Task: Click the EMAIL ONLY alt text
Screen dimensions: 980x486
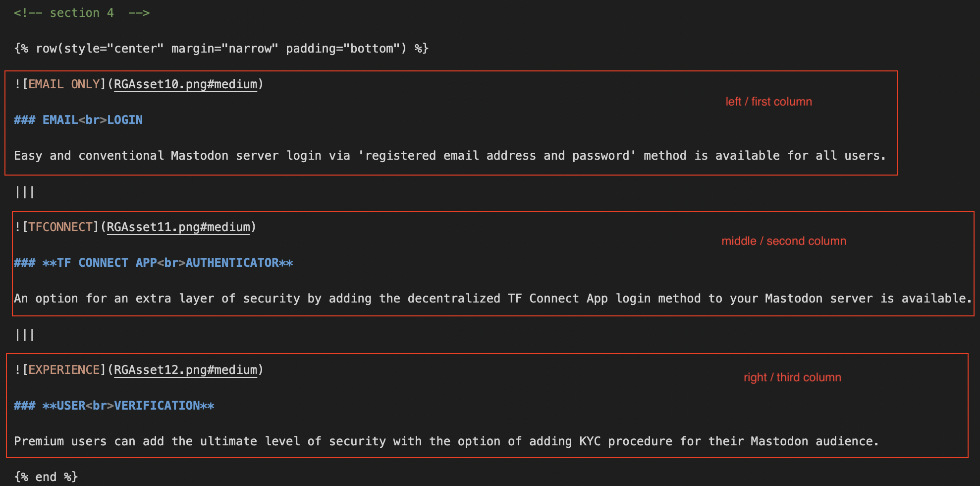Action: 64,84
